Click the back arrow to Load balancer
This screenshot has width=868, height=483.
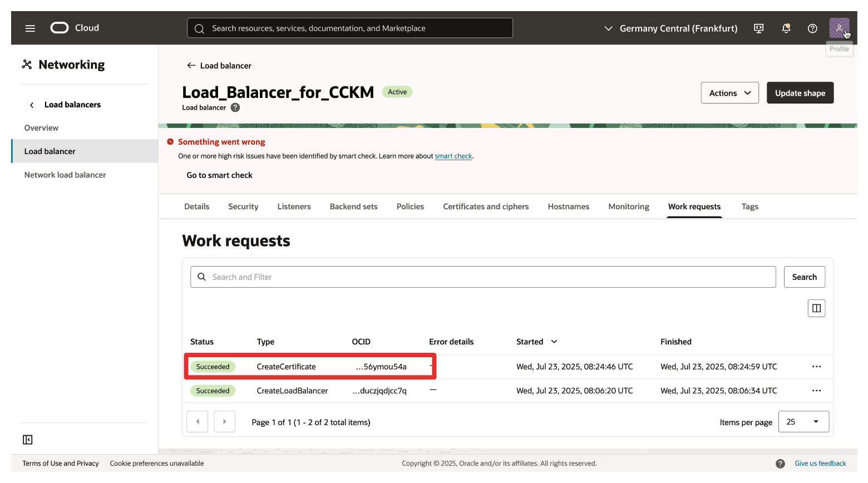(x=191, y=66)
